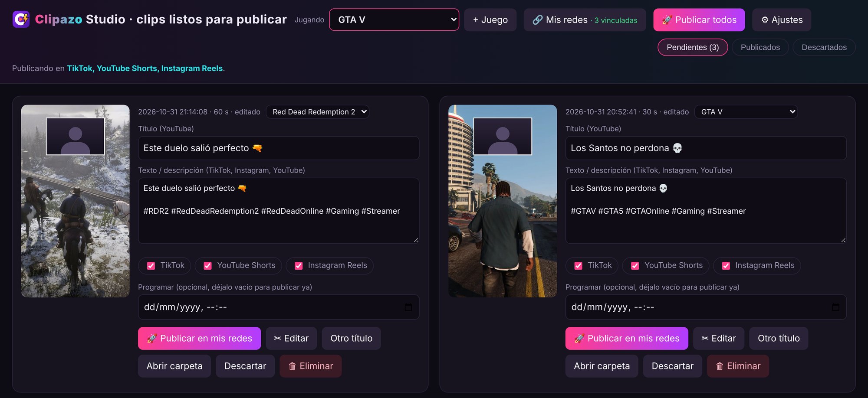Discard the Los Santos clip
This screenshot has height=398, width=868.
(x=673, y=366)
